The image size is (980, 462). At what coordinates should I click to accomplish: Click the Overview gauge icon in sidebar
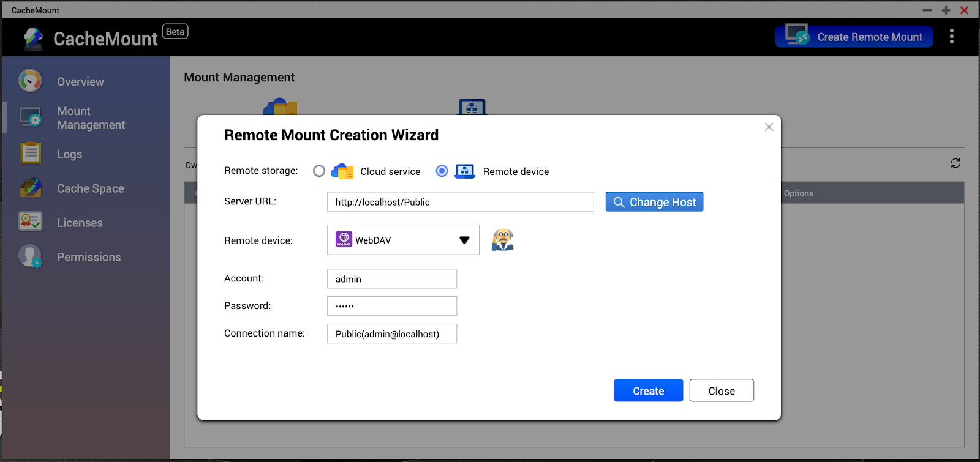[30, 81]
